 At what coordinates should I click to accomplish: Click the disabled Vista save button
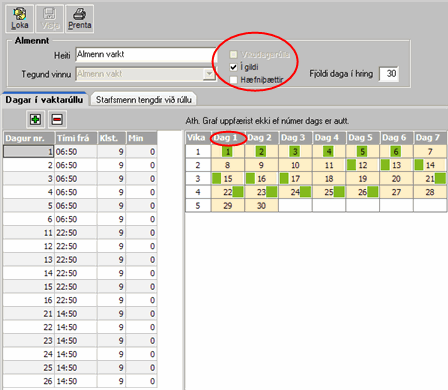click(49, 19)
